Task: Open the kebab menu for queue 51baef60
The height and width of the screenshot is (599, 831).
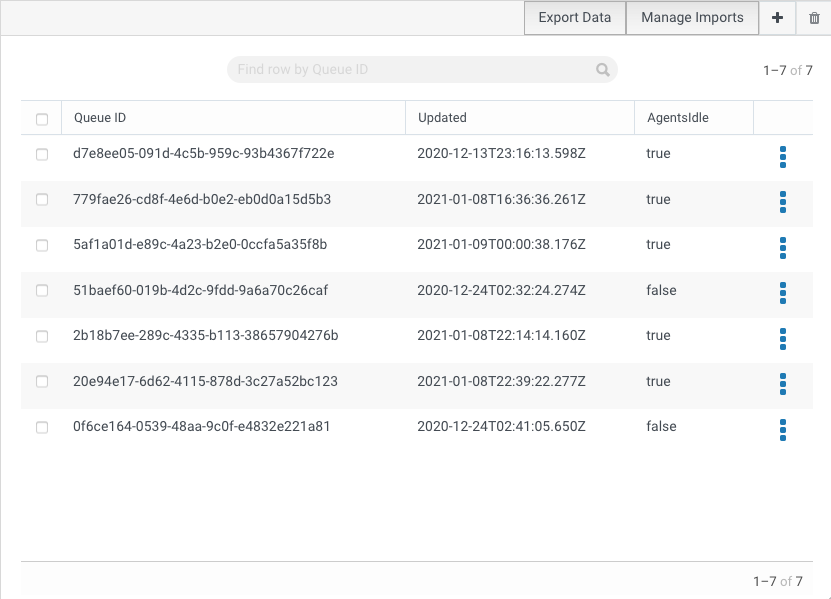Action: tap(782, 294)
